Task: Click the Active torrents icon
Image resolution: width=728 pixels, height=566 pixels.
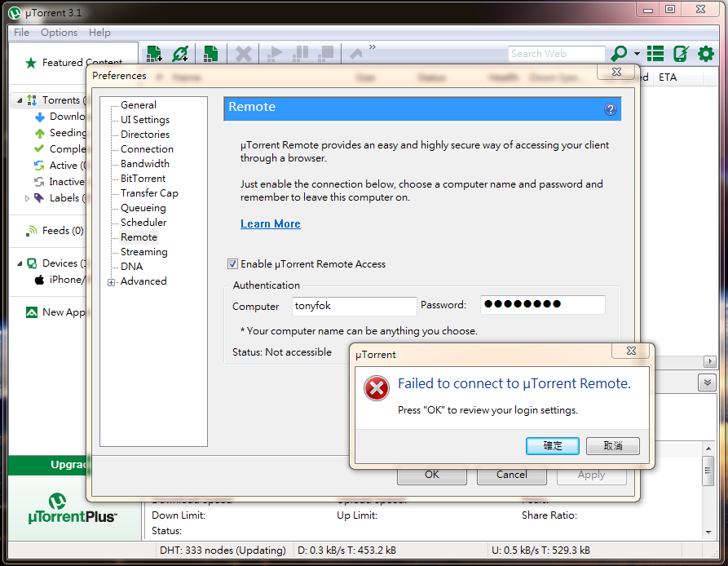Action: coord(39,166)
